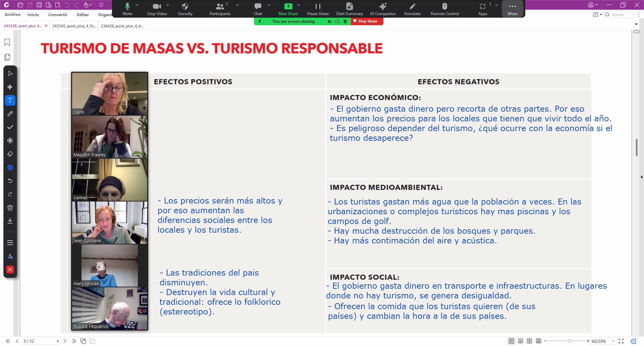This screenshot has width=644, height=346.
Task: Open audio options arrow next to Mute
Action: (137, 5)
